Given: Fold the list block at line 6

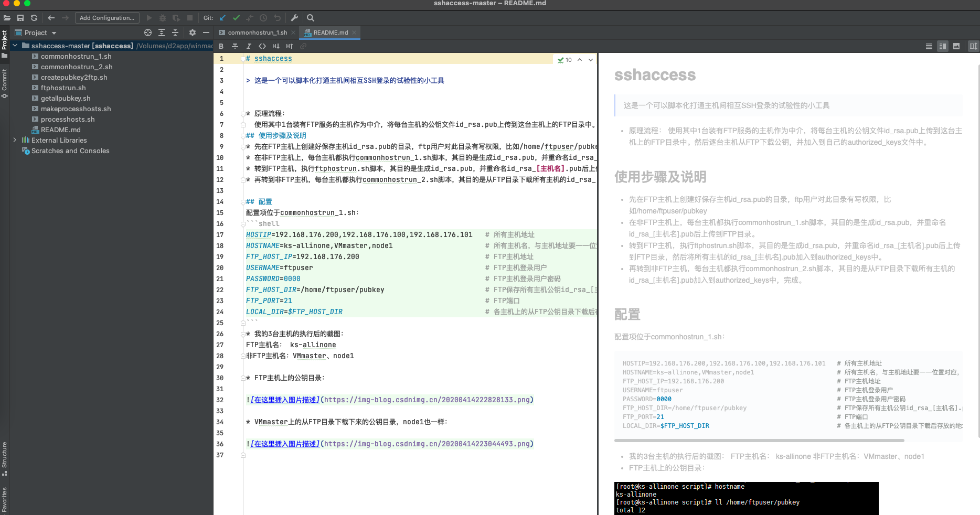Looking at the screenshot, I should (243, 114).
